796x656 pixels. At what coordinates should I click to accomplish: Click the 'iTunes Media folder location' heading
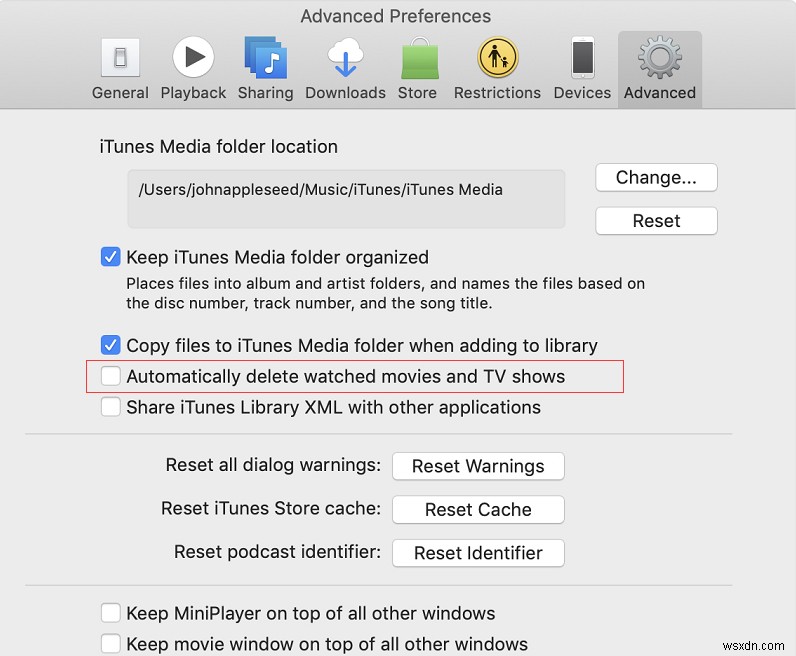[219, 147]
